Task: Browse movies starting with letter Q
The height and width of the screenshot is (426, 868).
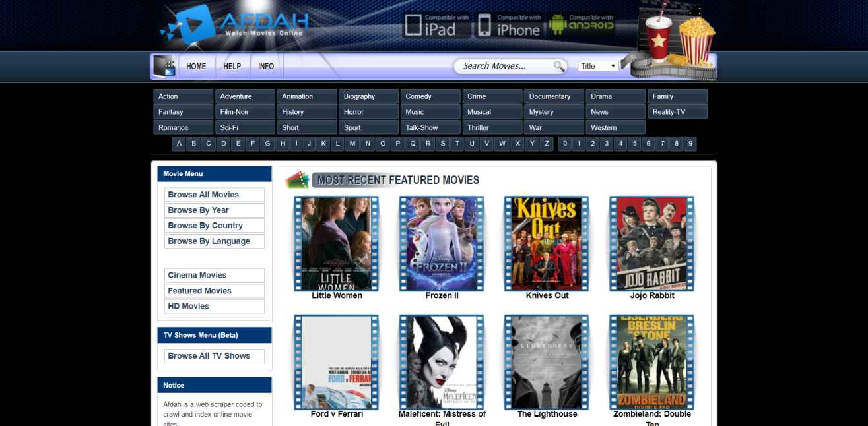Action: click(413, 144)
